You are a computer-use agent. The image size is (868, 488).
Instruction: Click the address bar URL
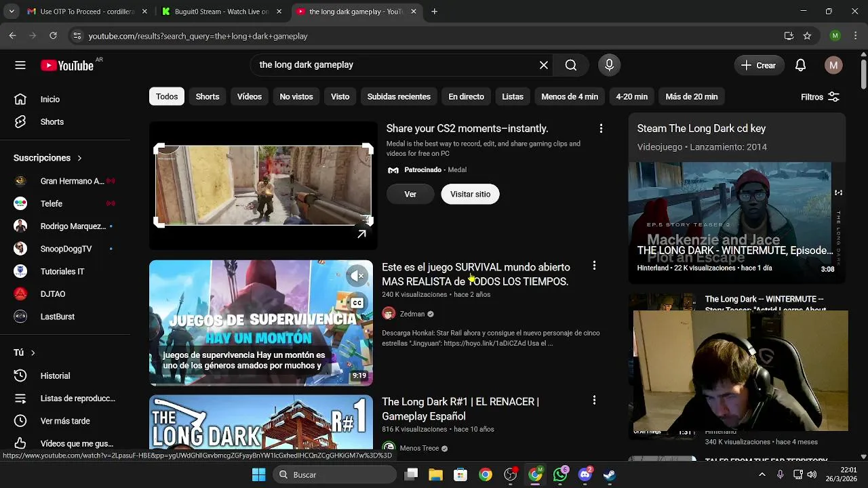coord(198,36)
